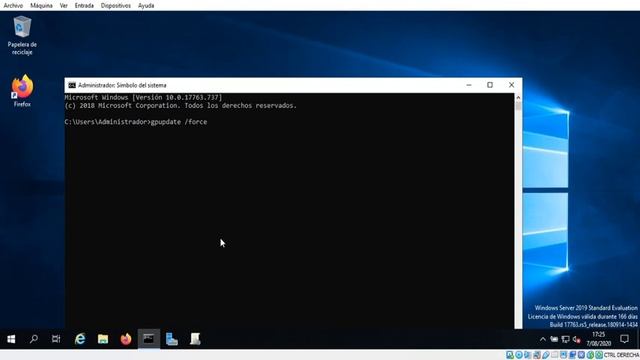The width and height of the screenshot is (640, 360).
Task: Click the VirtualBox USB devices status icon
Action: point(546,355)
